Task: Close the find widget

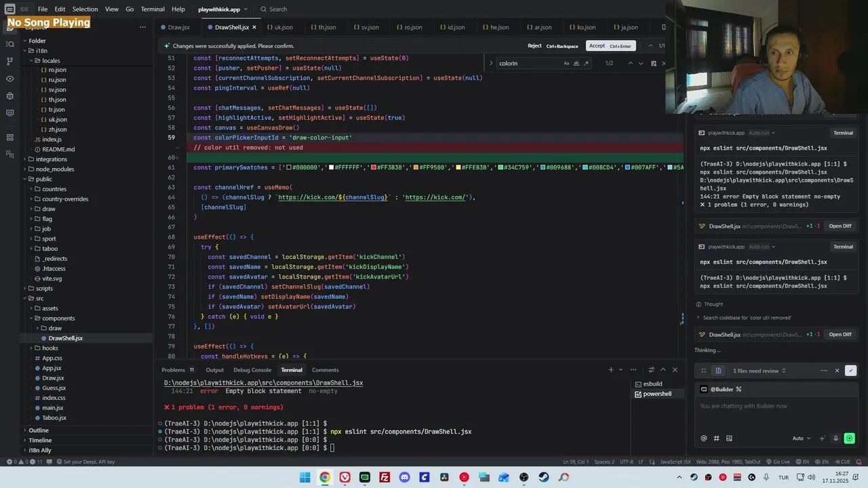Action: (x=664, y=63)
